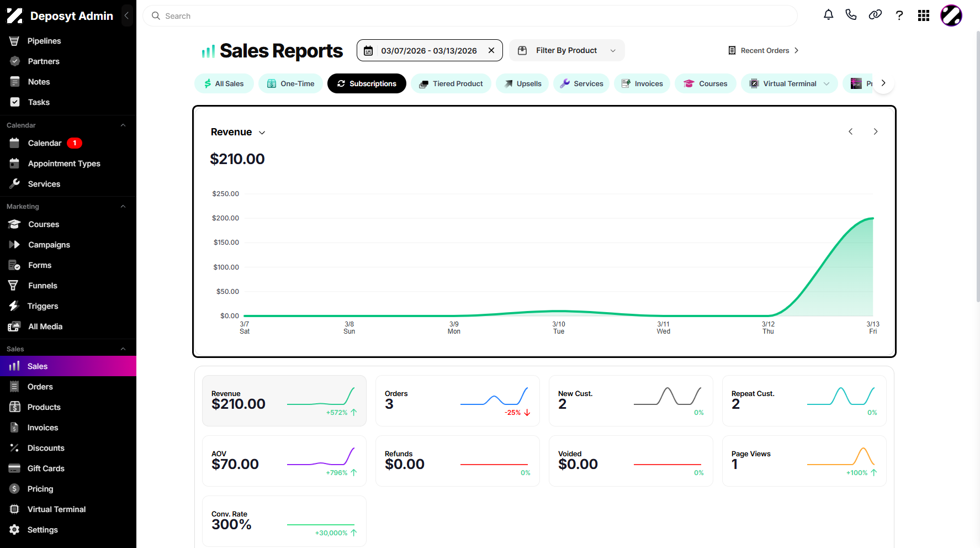Screen dimensions: 980x548
Task: Select the Conv. Rate stat card
Action: [x=284, y=521]
